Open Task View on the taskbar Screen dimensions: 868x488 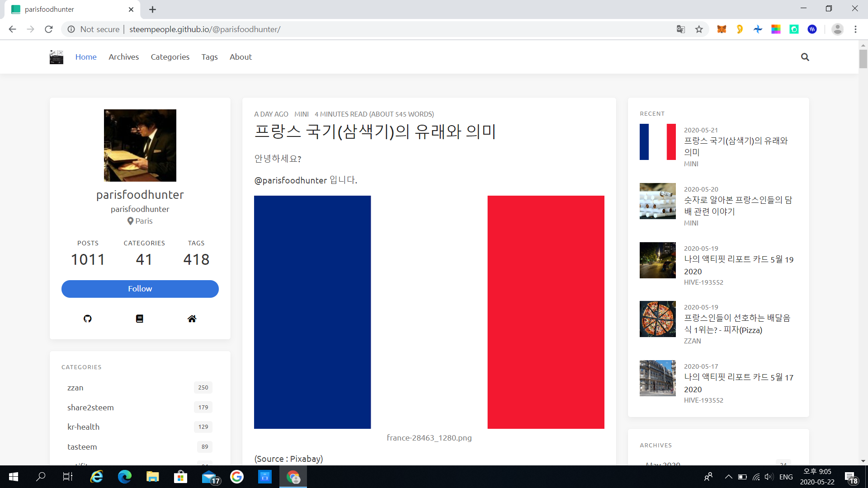click(x=68, y=477)
